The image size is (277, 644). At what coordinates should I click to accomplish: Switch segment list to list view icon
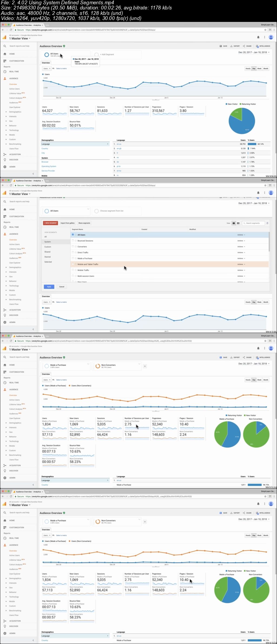pos(234,223)
